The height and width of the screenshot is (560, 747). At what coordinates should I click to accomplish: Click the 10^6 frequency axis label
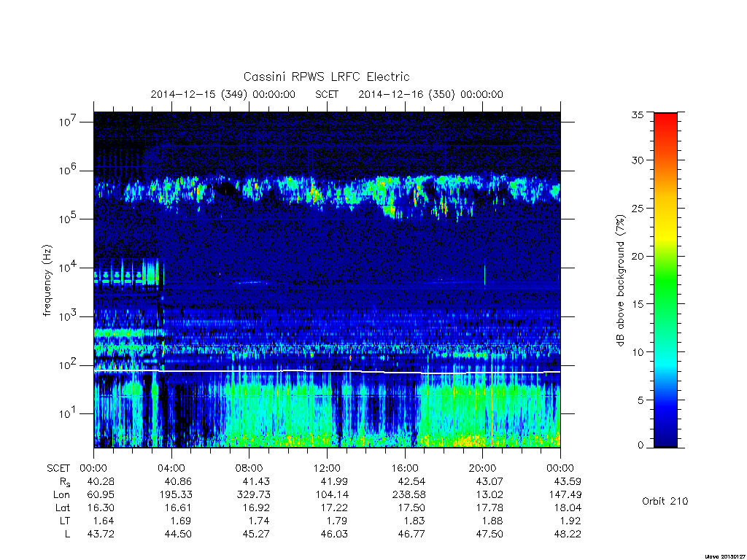click(68, 170)
